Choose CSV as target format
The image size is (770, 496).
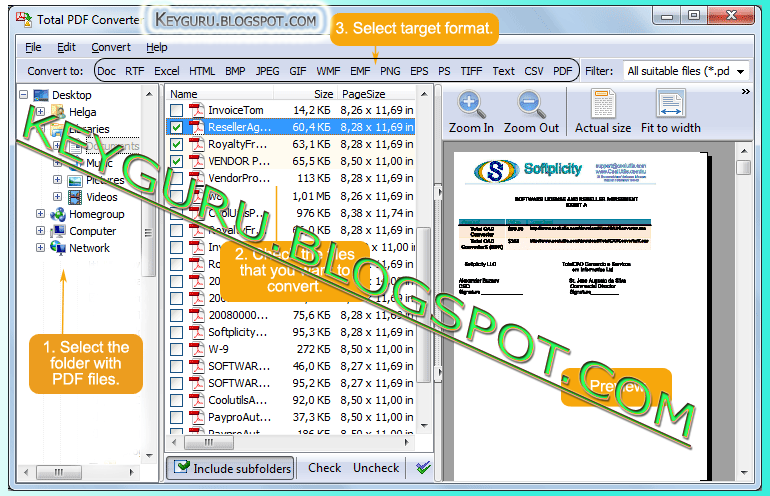pos(534,71)
